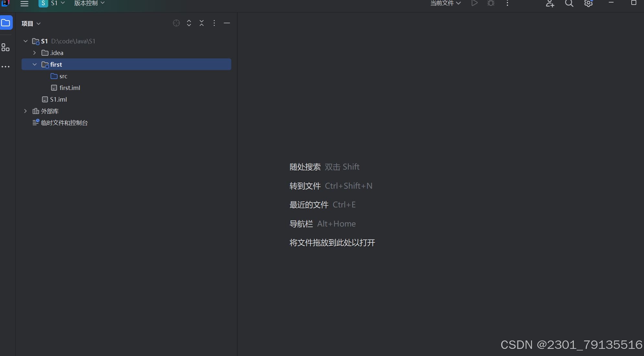Click the Select Opened File crosshair icon
This screenshot has height=356, width=644.
point(176,23)
